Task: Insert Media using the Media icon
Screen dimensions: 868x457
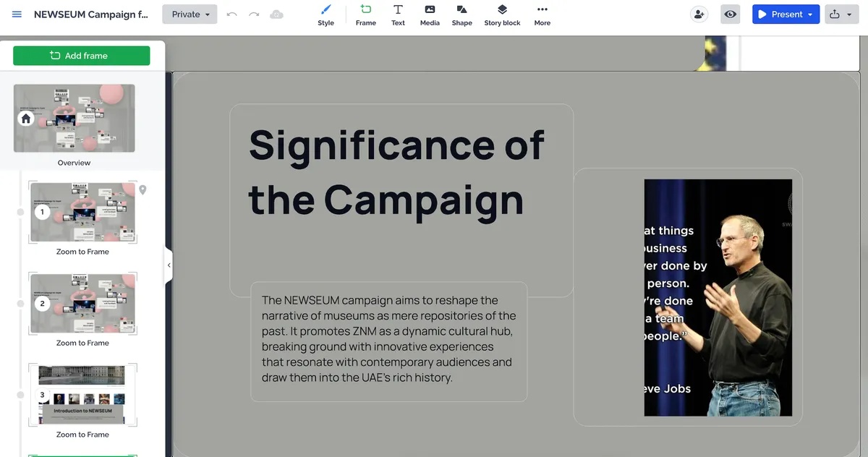Action: (x=430, y=14)
